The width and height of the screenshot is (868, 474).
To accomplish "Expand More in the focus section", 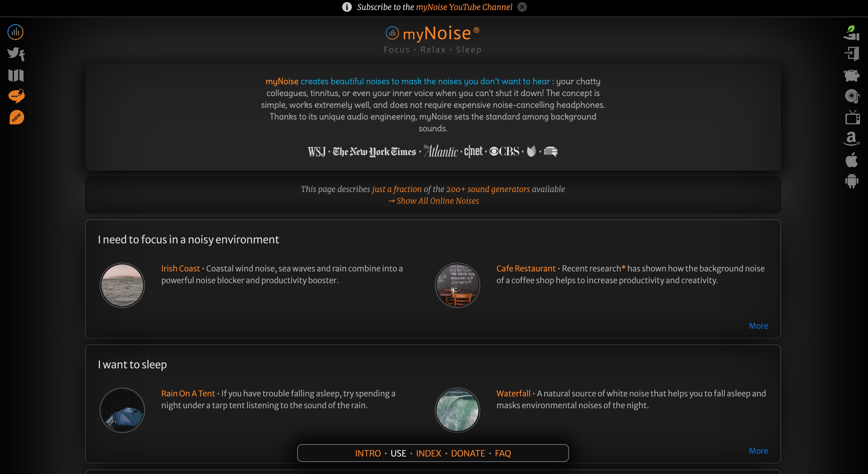I will click(x=758, y=326).
